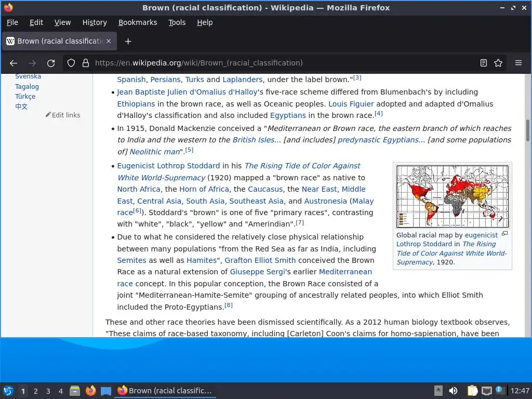This screenshot has height=399, width=532.
Task: Reload the current Wikipedia page
Action: click(51, 63)
